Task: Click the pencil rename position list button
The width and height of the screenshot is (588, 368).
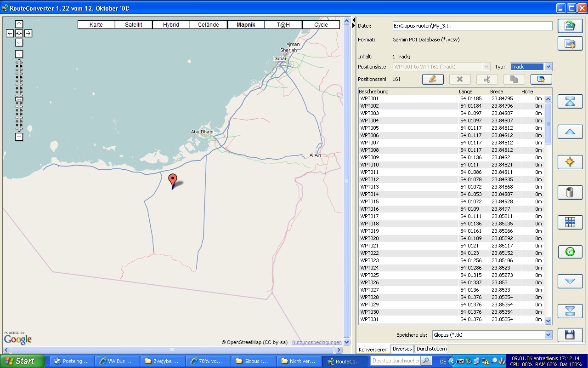Action: tap(432, 79)
